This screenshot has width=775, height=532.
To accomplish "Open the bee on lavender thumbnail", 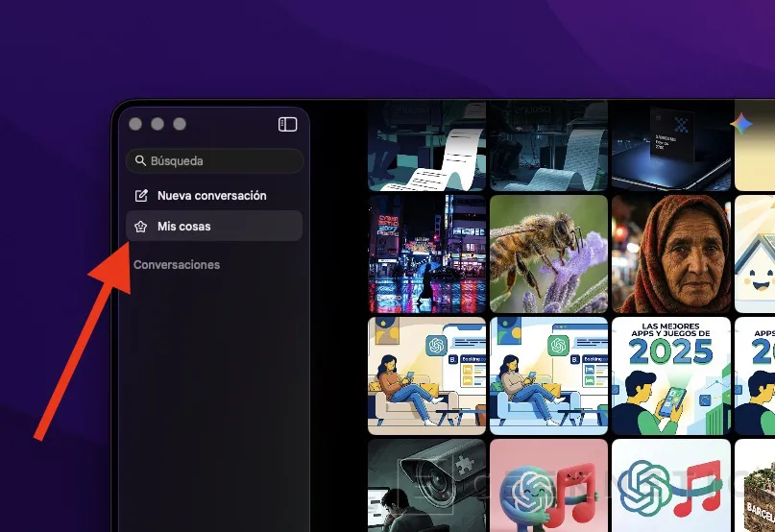I will point(548,254).
